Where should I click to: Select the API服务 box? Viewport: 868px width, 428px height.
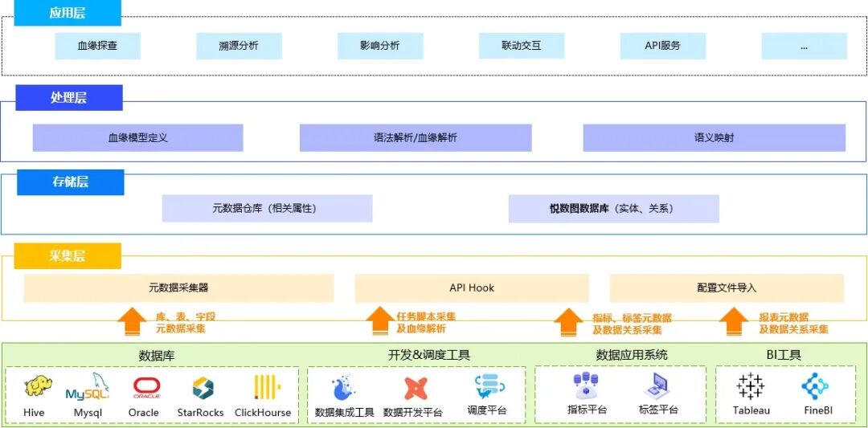(x=662, y=46)
